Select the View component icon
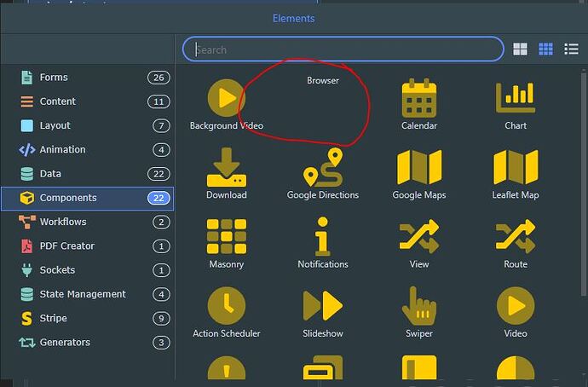588x387 pixels. 419,237
